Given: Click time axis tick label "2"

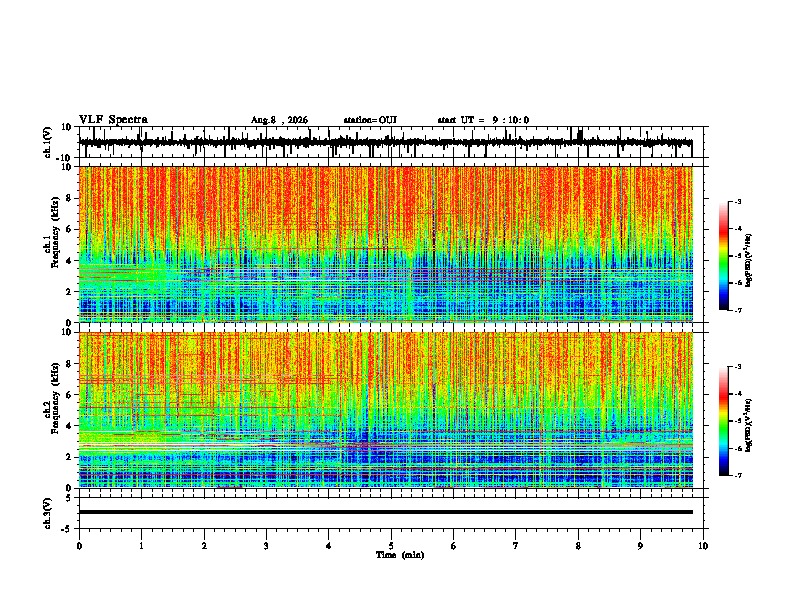Looking at the screenshot, I should click(x=204, y=546).
